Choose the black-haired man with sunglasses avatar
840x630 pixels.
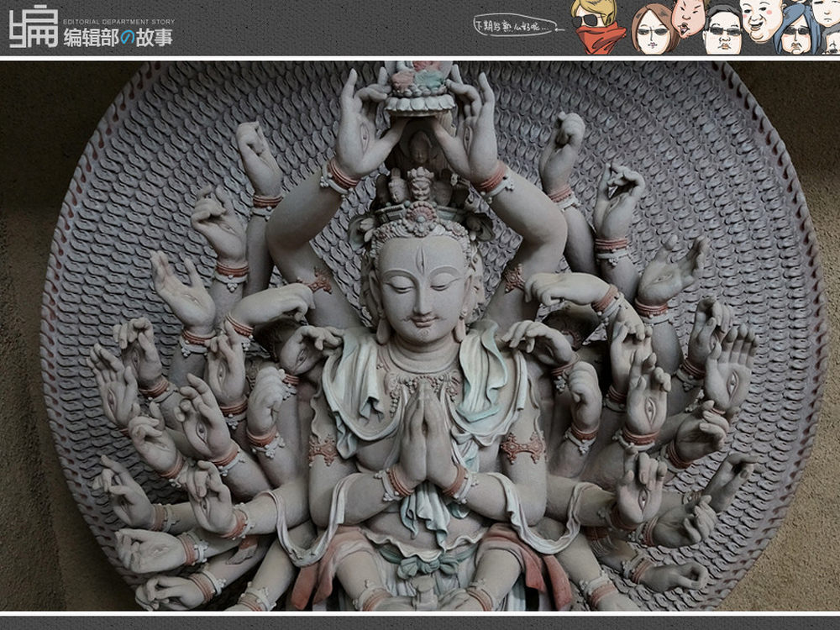coord(722,31)
